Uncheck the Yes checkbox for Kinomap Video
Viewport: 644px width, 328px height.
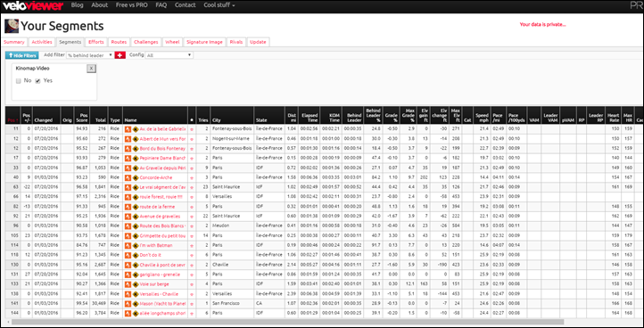pyautogui.click(x=37, y=81)
